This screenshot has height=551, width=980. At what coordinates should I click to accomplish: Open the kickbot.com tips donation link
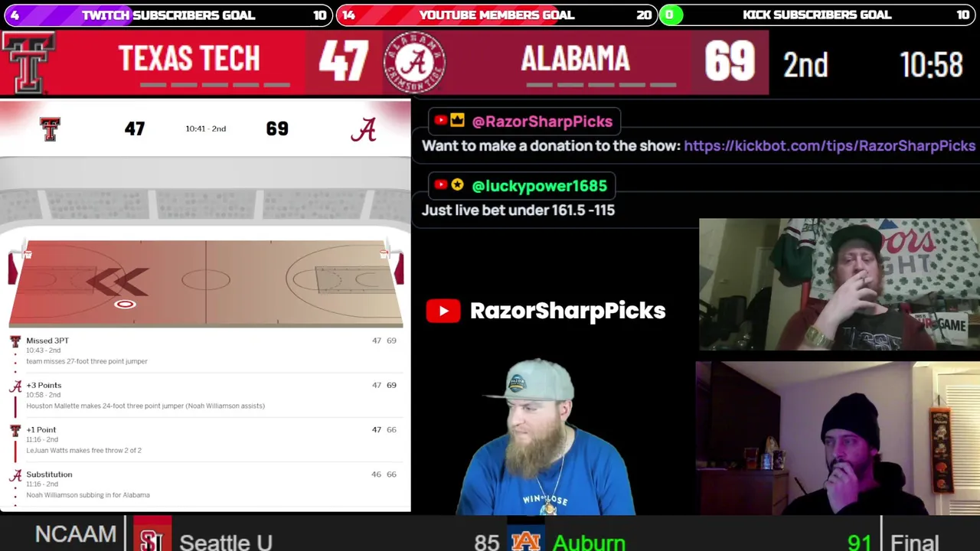pos(829,145)
